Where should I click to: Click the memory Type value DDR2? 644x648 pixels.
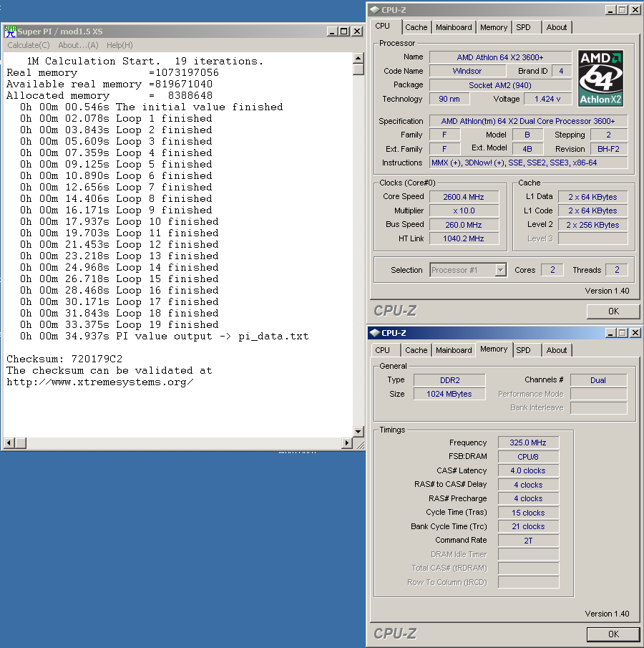click(x=449, y=380)
